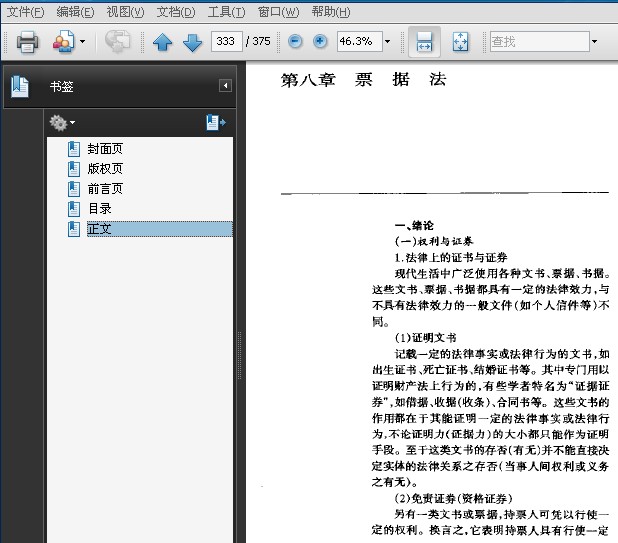Collapse the bookmarks panel with arrow button
The height and width of the screenshot is (543, 618).
(x=225, y=86)
